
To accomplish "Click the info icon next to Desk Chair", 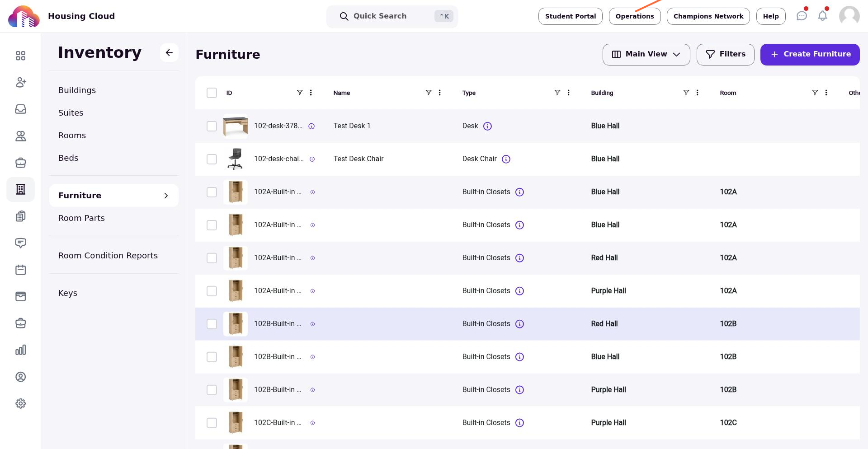I will click(506, 159).
